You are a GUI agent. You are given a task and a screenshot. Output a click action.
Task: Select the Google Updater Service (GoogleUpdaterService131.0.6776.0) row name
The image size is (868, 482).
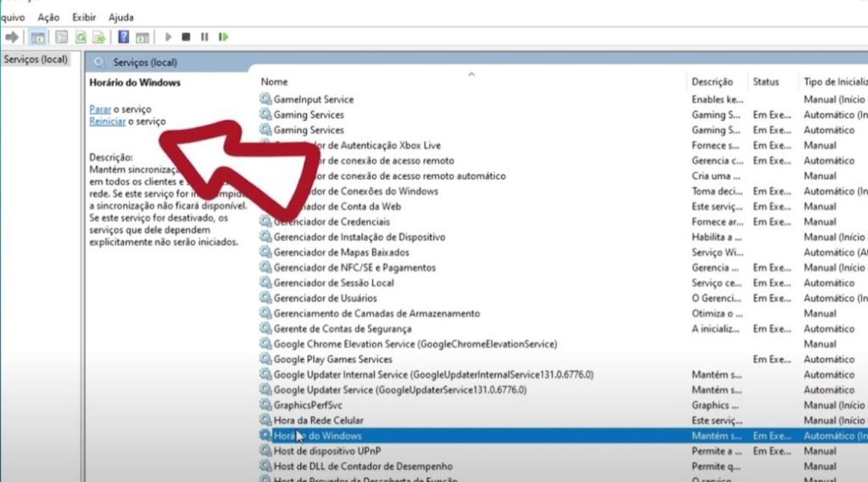tap(400, 391)
